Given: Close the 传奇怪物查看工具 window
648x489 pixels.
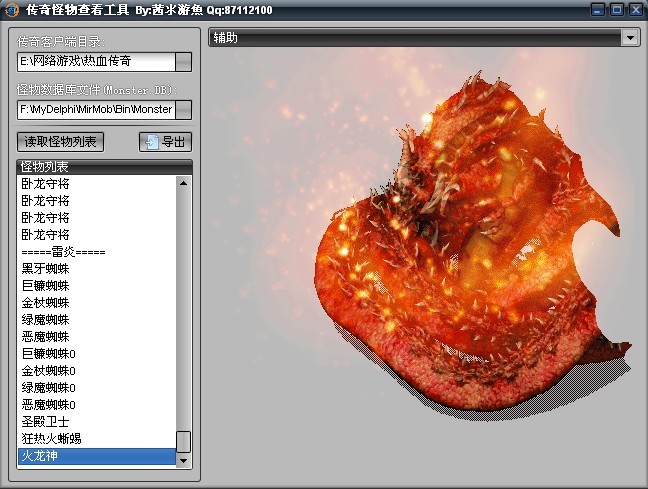Looking at the screenshot, I should (636, 10).
